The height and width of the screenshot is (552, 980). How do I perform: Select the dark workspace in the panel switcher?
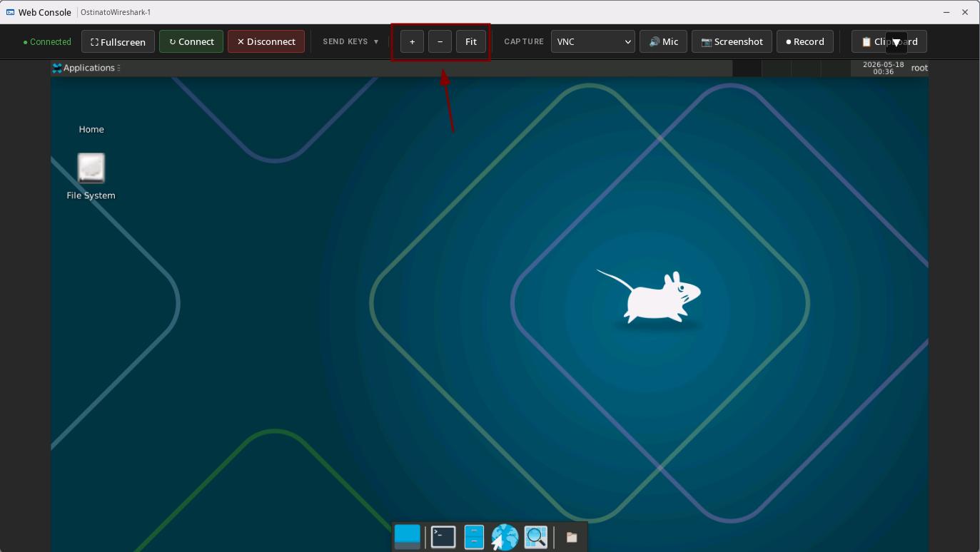pos(747,68)
